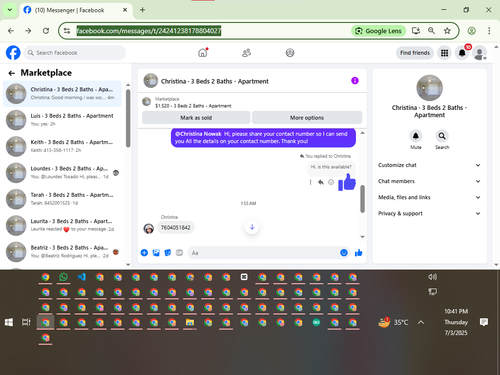Show hidden system tray icons chevron
Viewport: 500px width, 375px height.
(x=421, y=322)
